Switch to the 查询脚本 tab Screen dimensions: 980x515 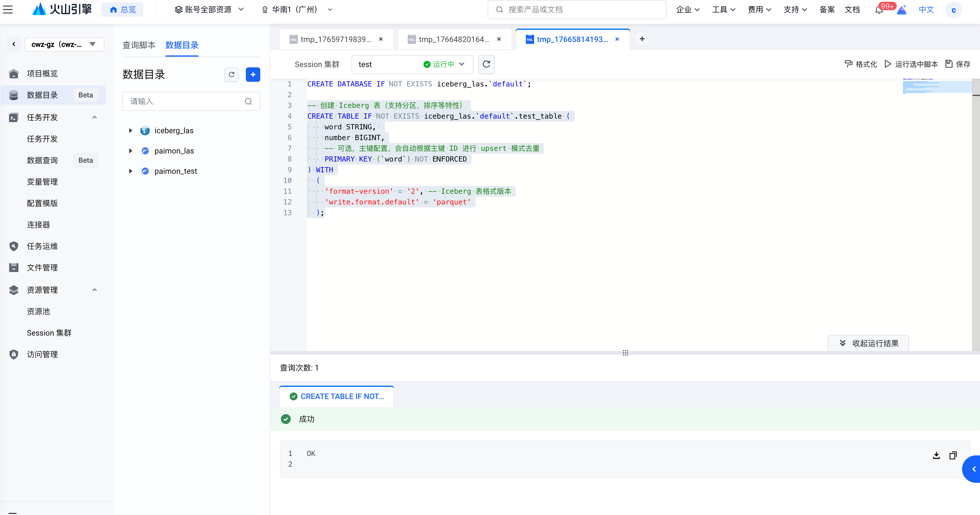click(x=139, y=45)
